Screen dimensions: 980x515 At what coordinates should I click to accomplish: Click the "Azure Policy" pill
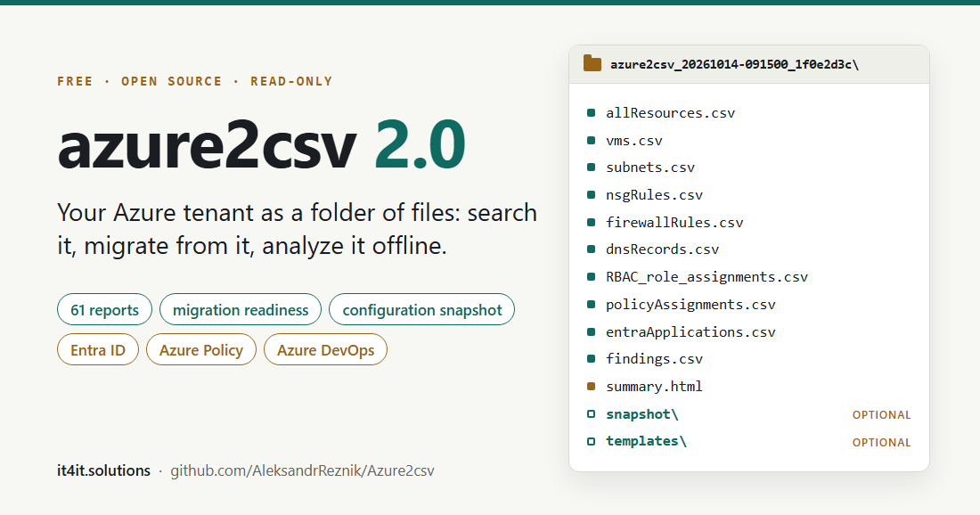click(x=201, y=349)
